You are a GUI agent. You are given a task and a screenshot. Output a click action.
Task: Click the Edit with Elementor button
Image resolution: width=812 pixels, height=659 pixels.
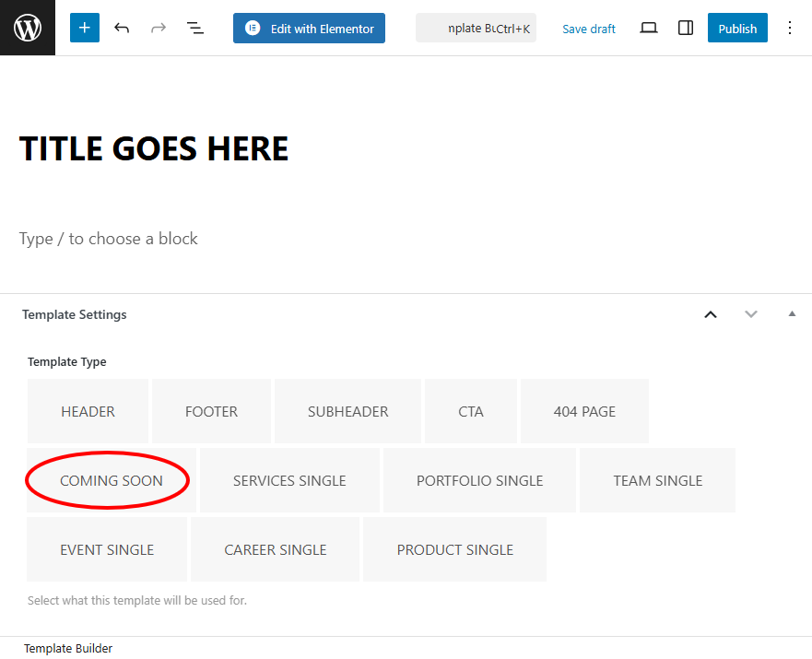pyautogui.click(x=309, y=28)
